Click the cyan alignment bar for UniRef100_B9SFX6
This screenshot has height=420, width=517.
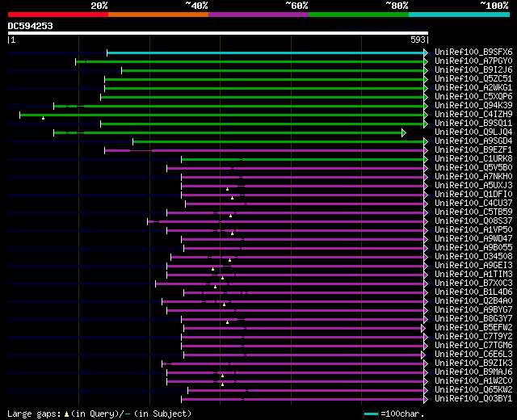(x=266, y=52)
